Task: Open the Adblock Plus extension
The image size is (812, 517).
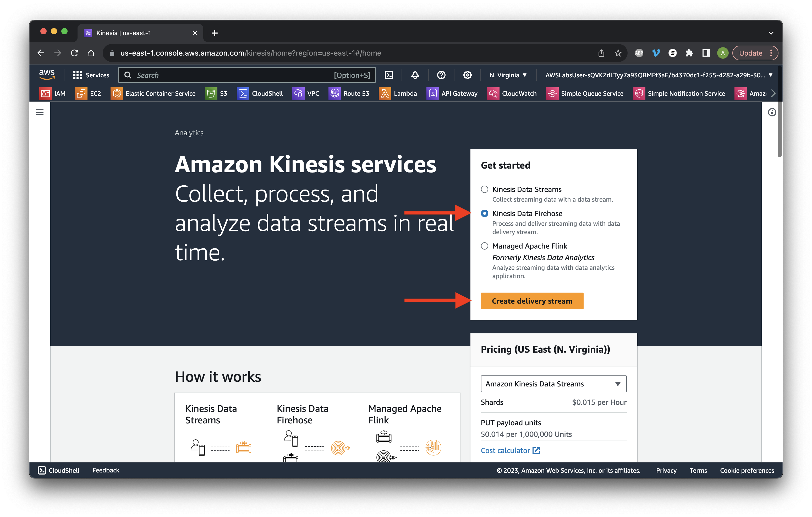Action: [x=639, y=53]
